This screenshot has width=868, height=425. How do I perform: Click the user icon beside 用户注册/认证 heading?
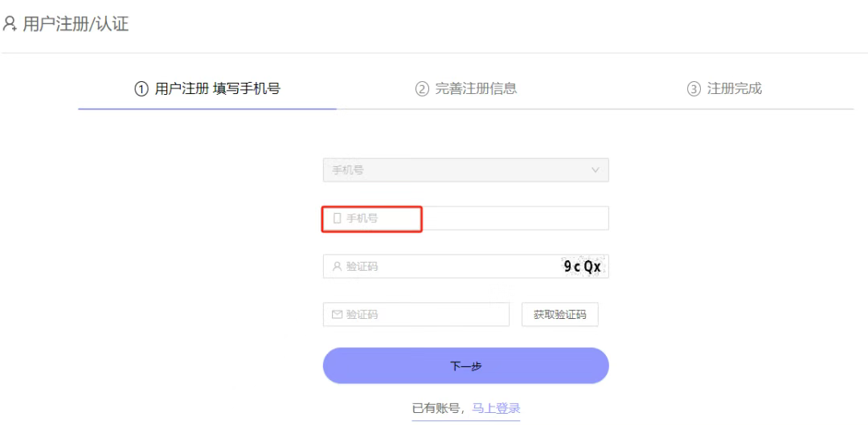tap(10, 24)
